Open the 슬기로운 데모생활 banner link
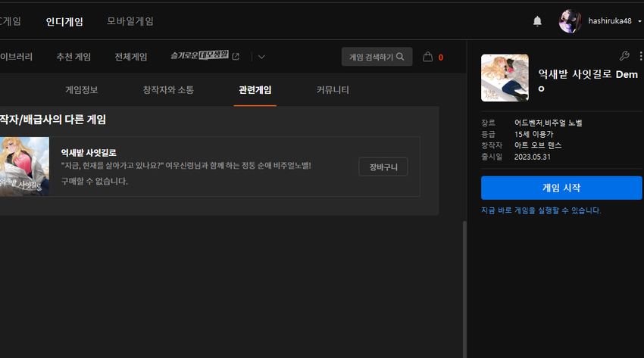This screenshot has width=644, height=358. click(x=199, y=55)
